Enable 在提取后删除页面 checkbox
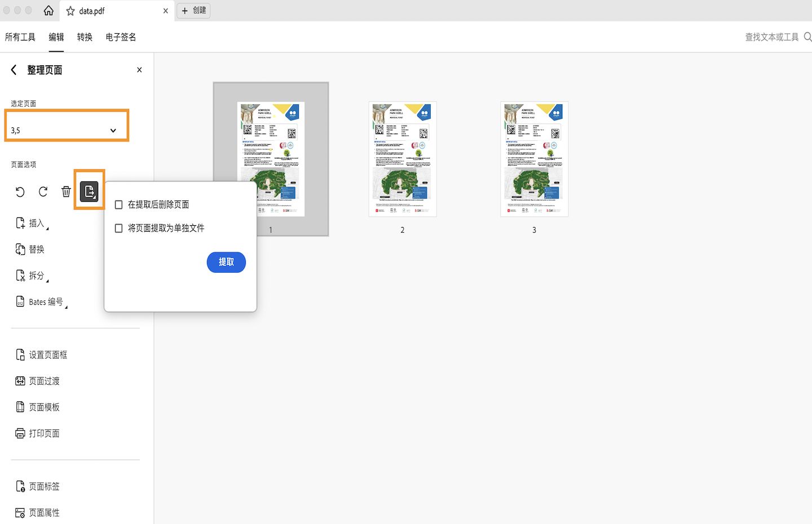The image size is (812, 524). pos(118,205)
